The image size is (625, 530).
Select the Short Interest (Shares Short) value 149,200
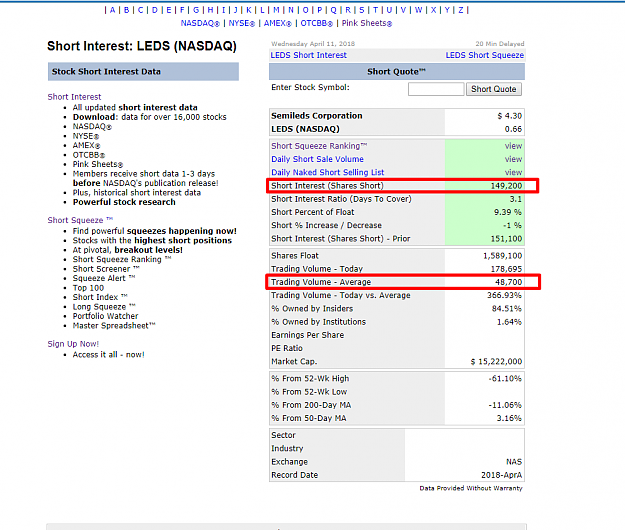pyautogui.click(x=506, y=186)
